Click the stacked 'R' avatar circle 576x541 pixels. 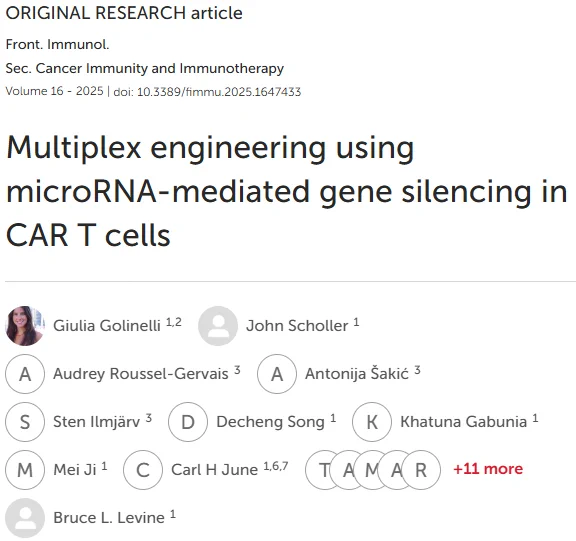[421, 470]
